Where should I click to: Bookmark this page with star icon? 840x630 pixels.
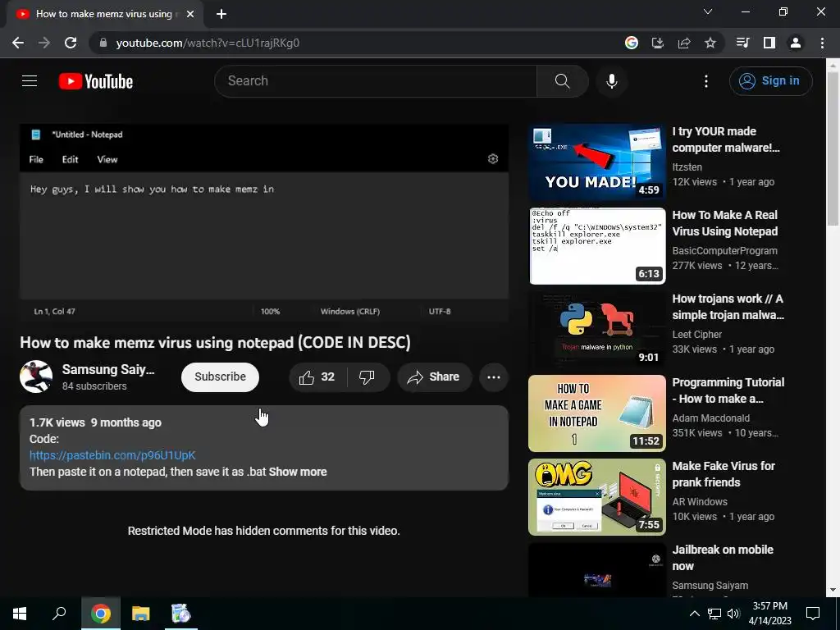710,43
